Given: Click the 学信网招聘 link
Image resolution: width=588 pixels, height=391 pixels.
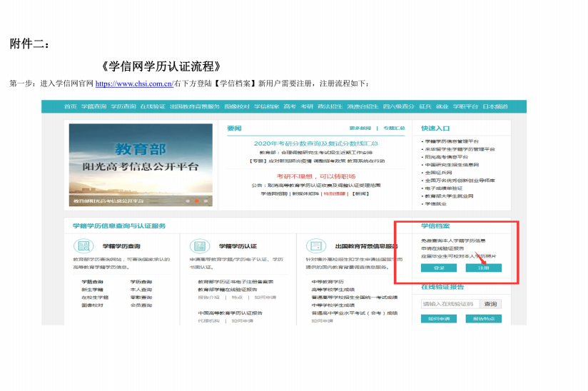Looking at the screenshot, I should click(x=274, y=194).
